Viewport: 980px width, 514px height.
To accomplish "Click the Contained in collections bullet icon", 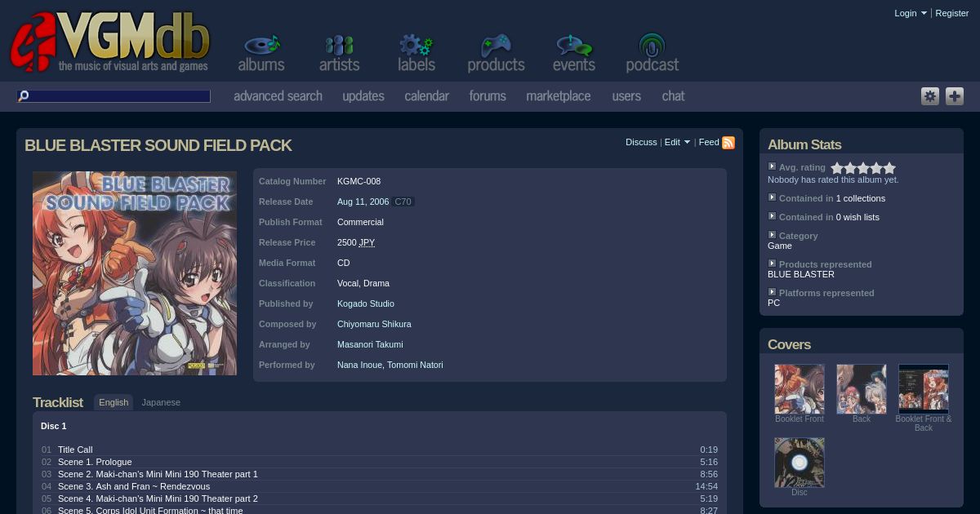I will click(772, 197).
